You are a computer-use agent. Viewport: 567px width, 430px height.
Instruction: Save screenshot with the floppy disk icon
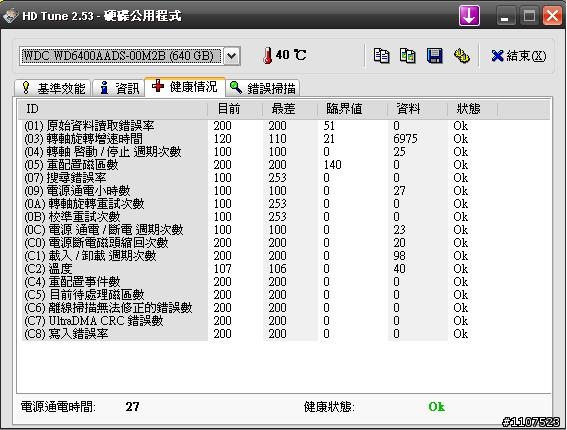point(434,56)
